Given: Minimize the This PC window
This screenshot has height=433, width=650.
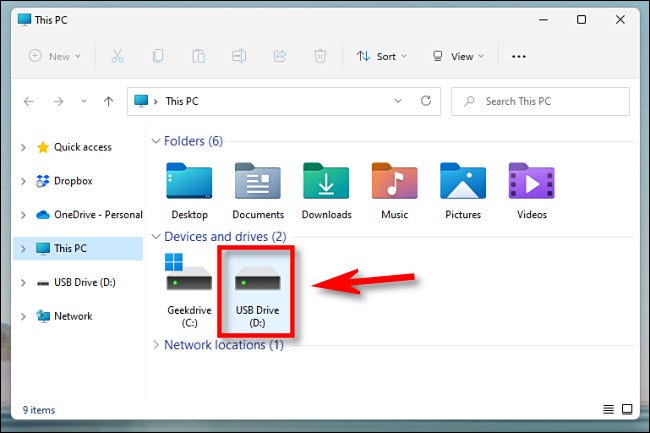Looking at the screenshot, I should [x=543, y=19].
